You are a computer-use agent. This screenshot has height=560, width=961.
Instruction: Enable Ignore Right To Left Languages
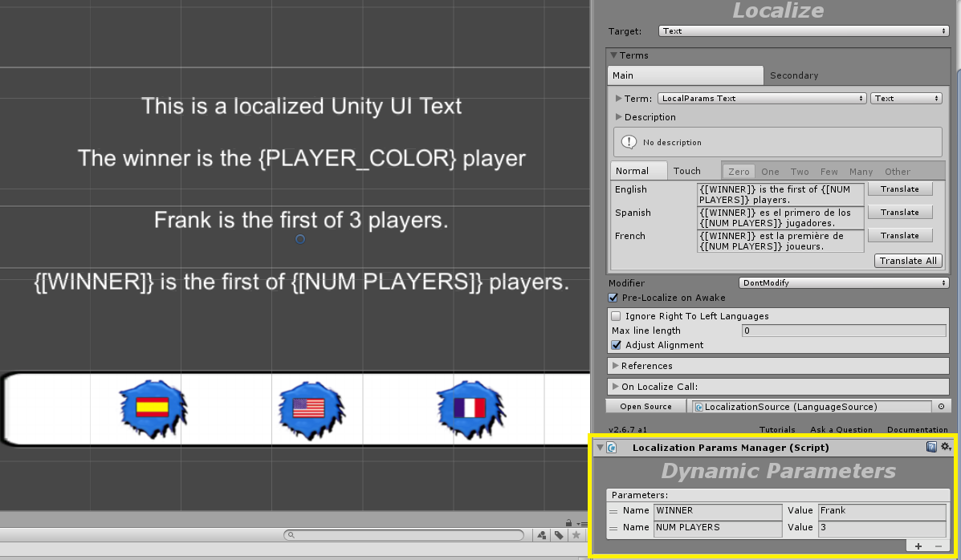pyautogui.click(x=617, y=316)
